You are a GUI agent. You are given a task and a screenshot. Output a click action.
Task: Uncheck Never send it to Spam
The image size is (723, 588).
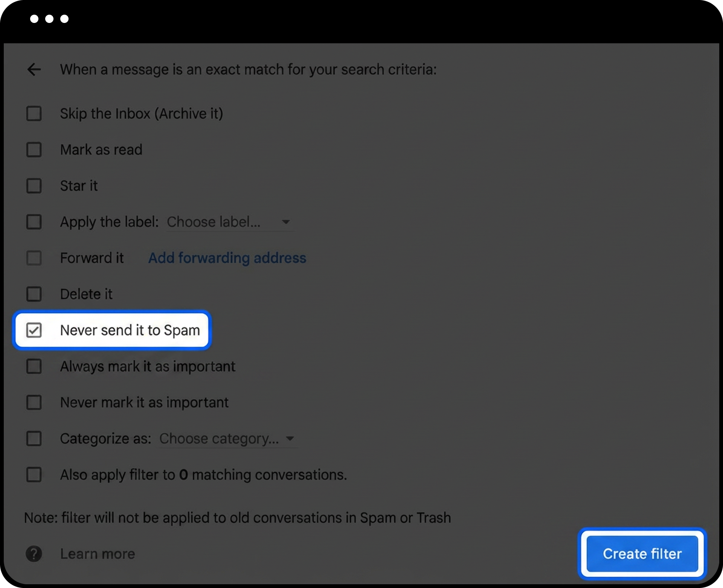point(34,331)
